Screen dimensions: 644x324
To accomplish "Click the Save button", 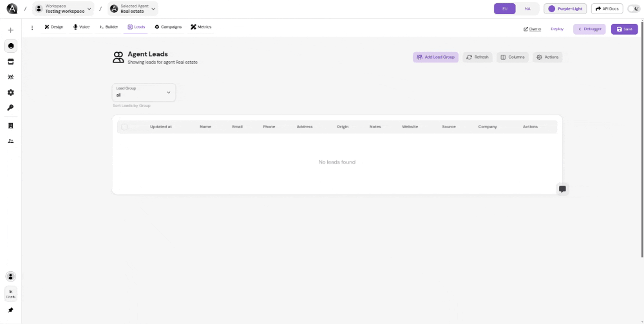I will pyautogui.click(x=624, y=29).
